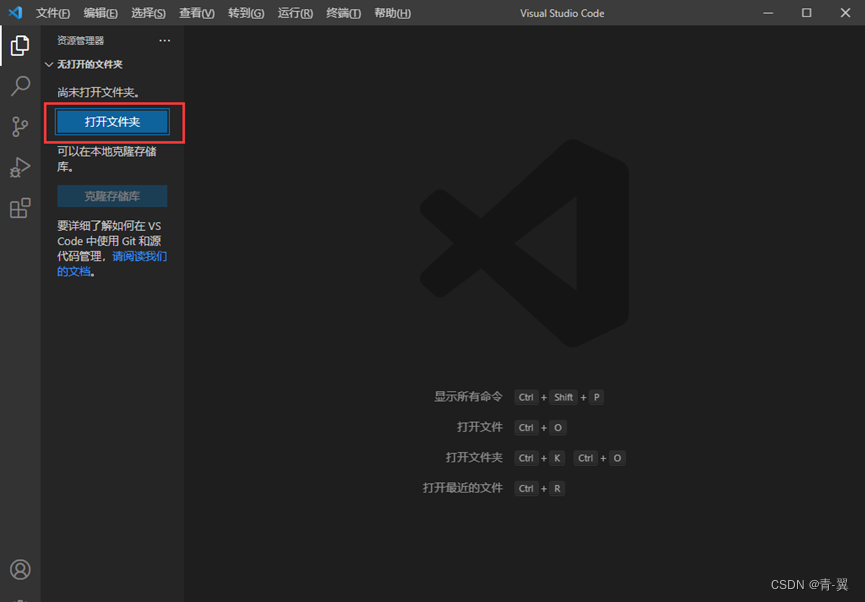Open the 运行(R) menu
This screenshot has width=865, height=602.
click(x=295, y=13)
